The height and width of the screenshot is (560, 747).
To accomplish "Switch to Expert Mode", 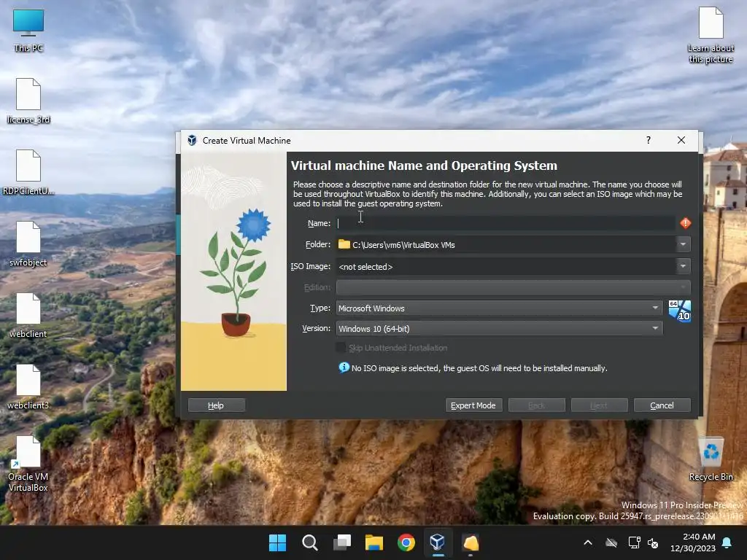I will tap(473, 405).
